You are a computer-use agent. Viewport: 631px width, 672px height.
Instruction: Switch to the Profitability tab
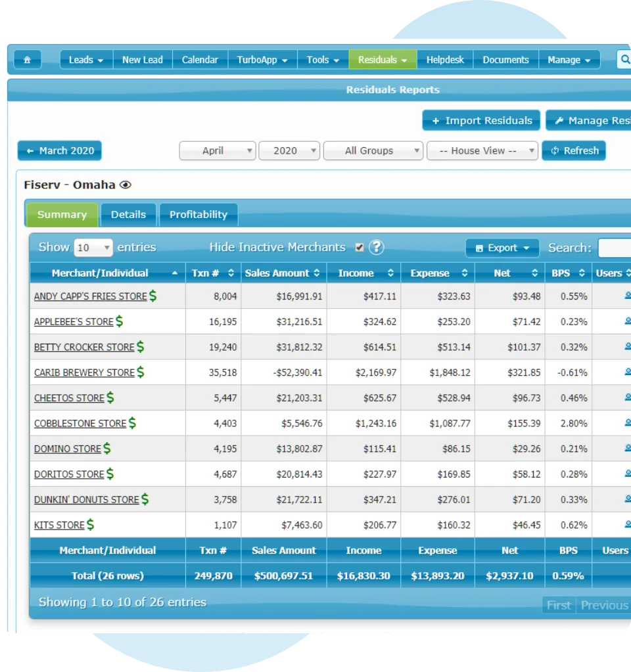197,214
